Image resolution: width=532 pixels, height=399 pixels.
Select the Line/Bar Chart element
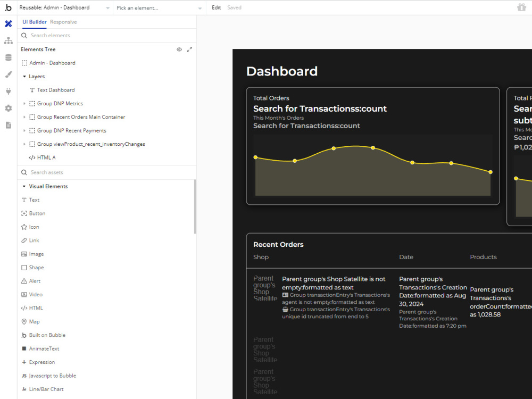(x=43, y=389)
